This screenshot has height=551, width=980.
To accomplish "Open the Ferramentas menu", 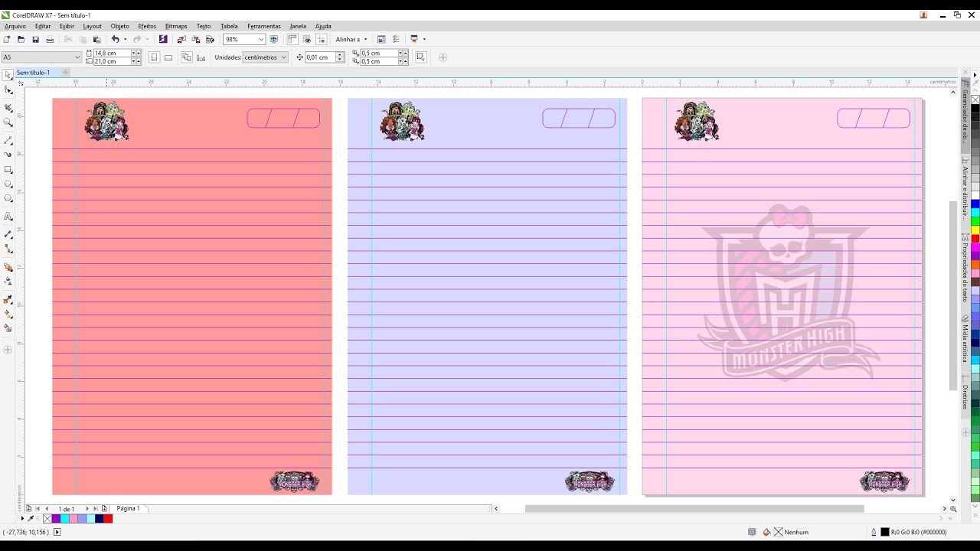I will [x=264, y=26].
